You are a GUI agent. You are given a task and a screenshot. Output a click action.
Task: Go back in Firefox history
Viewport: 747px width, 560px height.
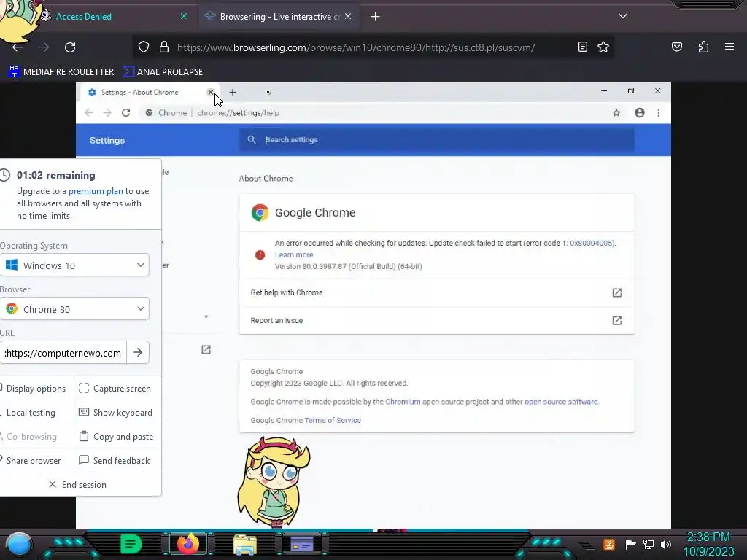pos(18,47)
